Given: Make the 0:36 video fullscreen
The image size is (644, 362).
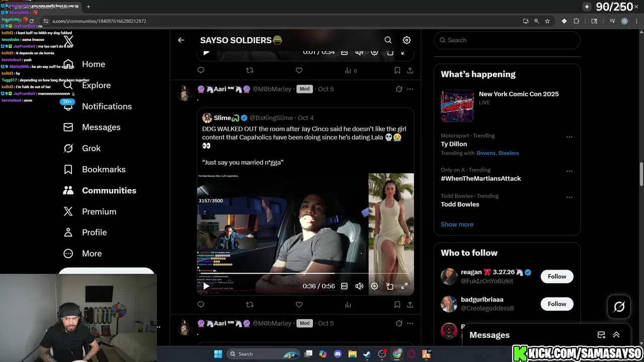Looking at the screenshot, I should pos(404,286).
